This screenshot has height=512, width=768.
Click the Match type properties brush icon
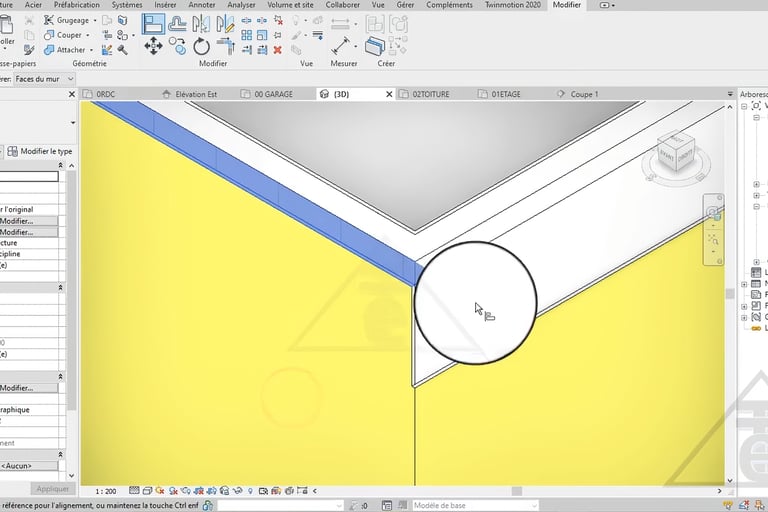pos(29,49)
